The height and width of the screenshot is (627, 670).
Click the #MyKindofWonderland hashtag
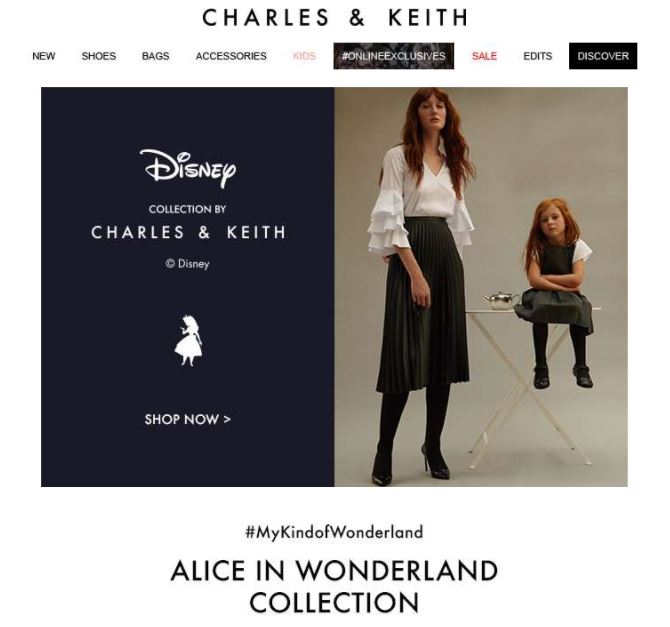(x=335, y=532)
